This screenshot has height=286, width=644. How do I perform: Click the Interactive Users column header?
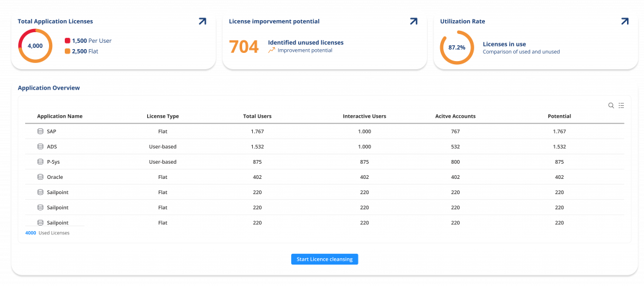tap(364, 117)
